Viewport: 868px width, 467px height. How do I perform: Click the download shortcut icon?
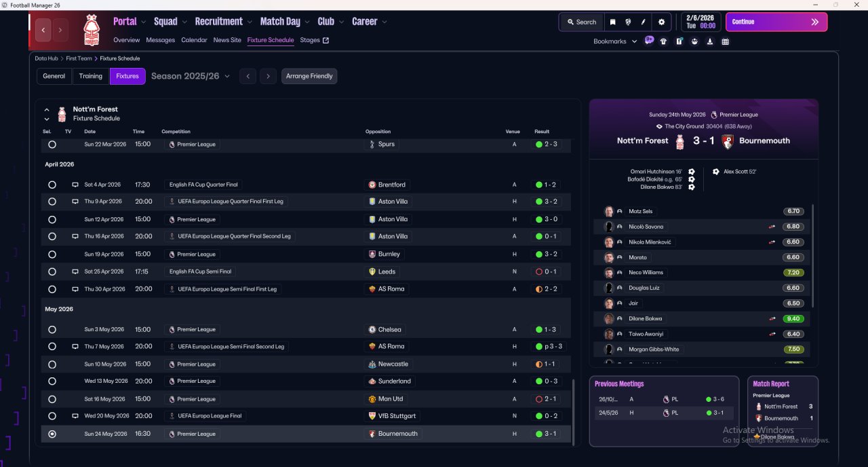click(710, 41)
